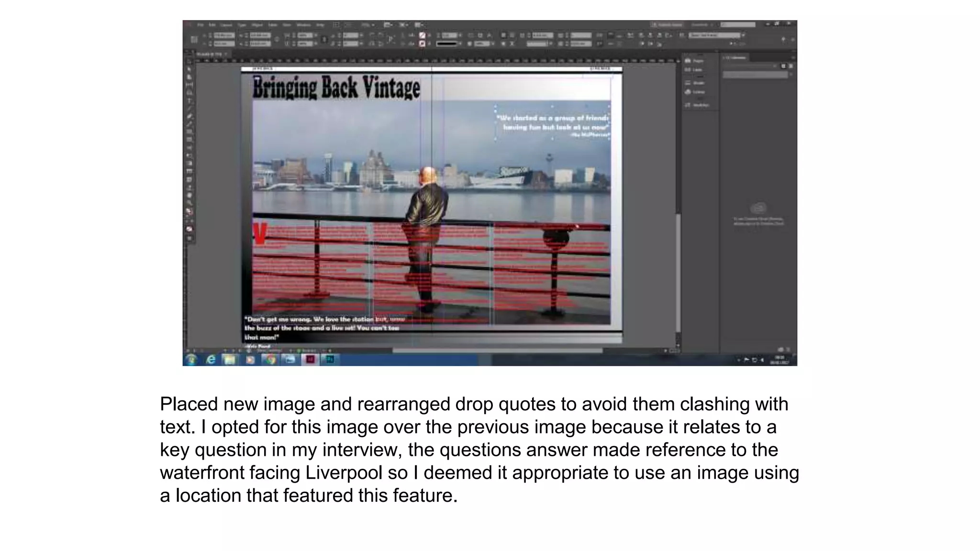Click the X position input field

(223, 35)
